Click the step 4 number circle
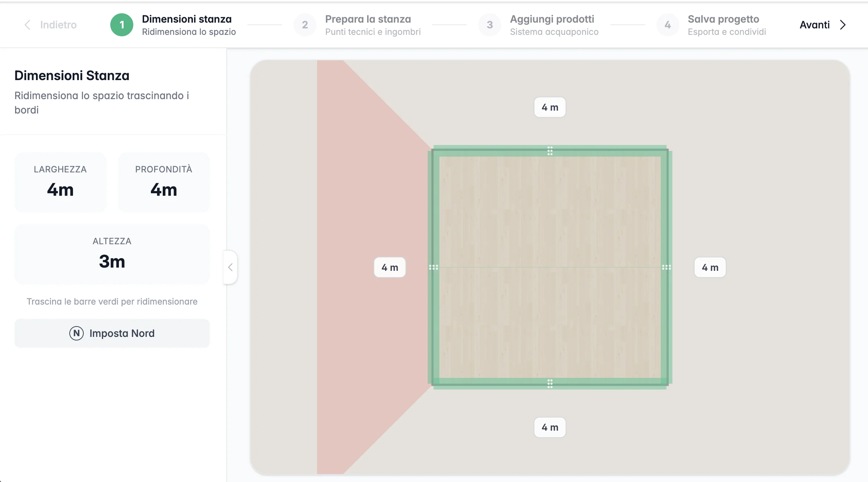This screenshot has width=868, height=482. pyautogui.click(x=668, y=25)
